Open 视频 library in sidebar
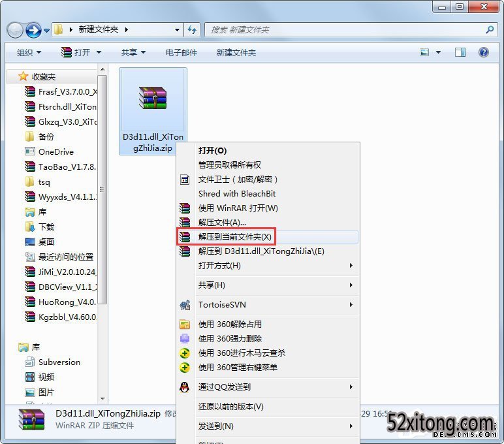The image size is (504, 444). click(x=40, y=377)
